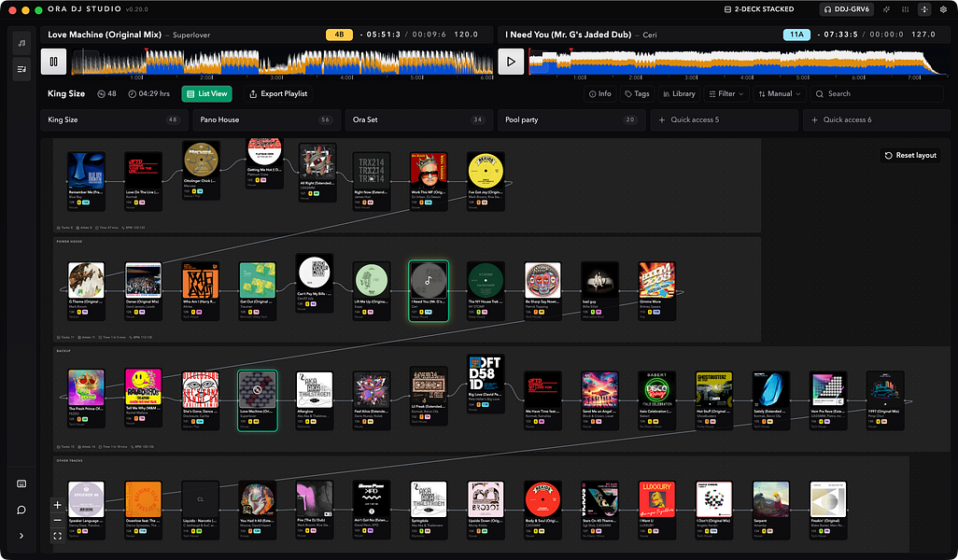This screenshot has width=958, height=560.
Task: Select the Gimme More BOOM cover card
Action: [656, 291]
